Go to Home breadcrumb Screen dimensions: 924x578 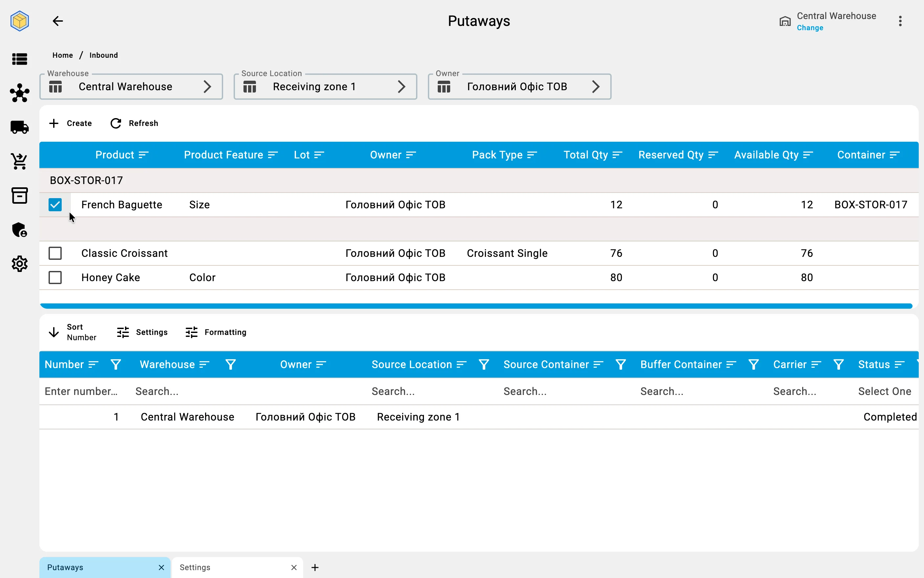(63, 55)
